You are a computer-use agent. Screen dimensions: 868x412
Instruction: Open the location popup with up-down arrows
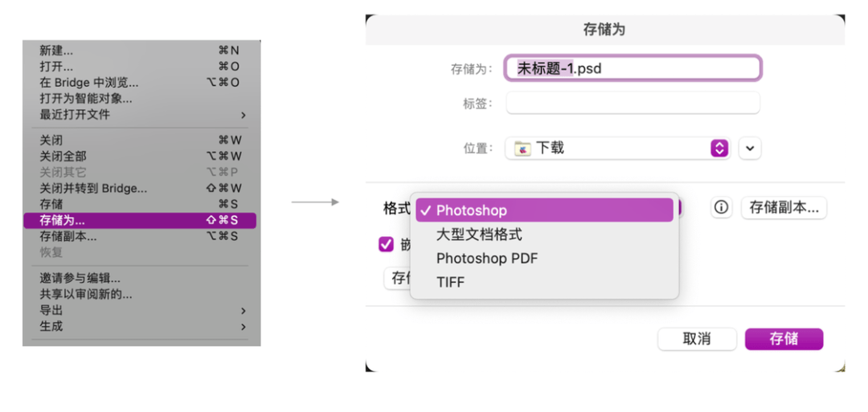coord(719,149)
